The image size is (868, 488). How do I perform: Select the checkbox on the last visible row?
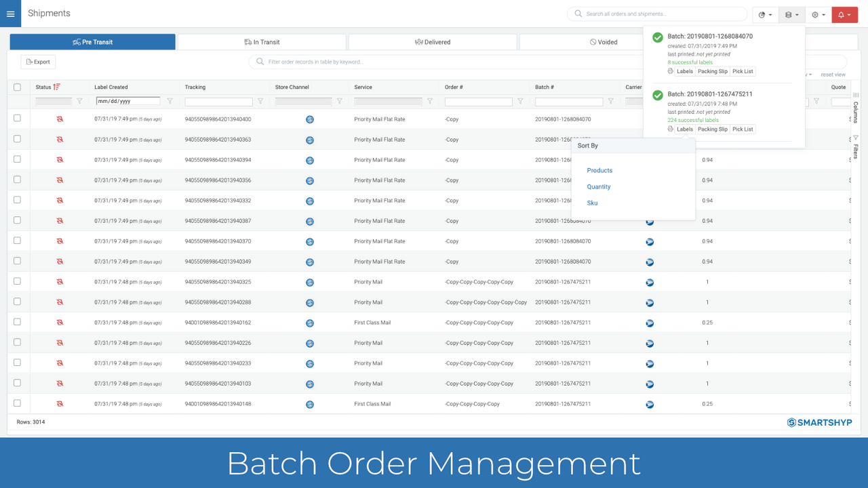coord(18,403)
